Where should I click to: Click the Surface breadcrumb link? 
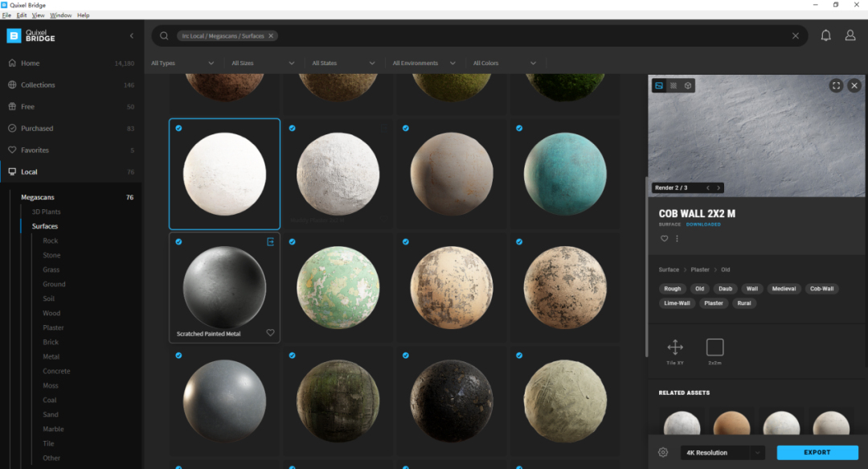pos(669,270)
